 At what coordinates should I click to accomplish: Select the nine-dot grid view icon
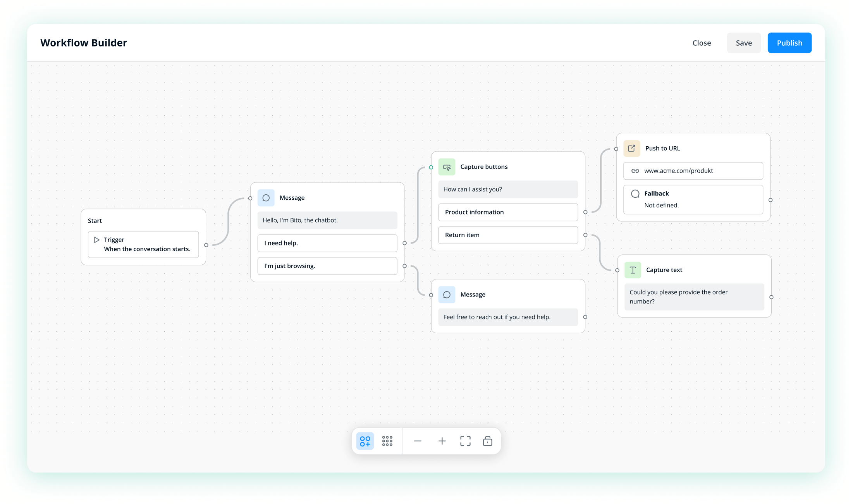pyautogui.click(x=387, y=441)
